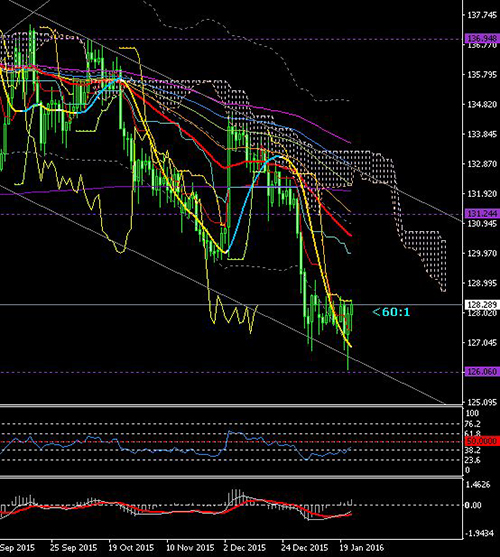Select the purple 131.244 price level tag
Viewport: 500px width, 557px height.
[482, 213]
